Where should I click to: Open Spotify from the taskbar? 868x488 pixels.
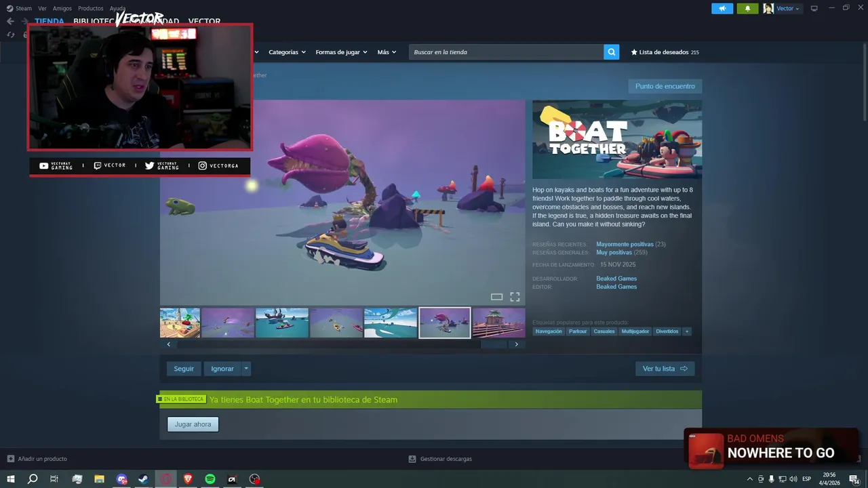point(210,479)
